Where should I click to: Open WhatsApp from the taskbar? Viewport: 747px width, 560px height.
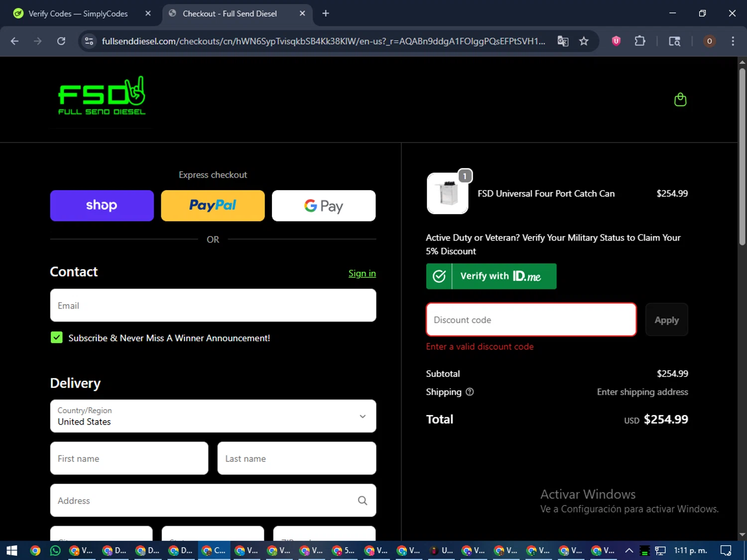click(x=55, y=551)
